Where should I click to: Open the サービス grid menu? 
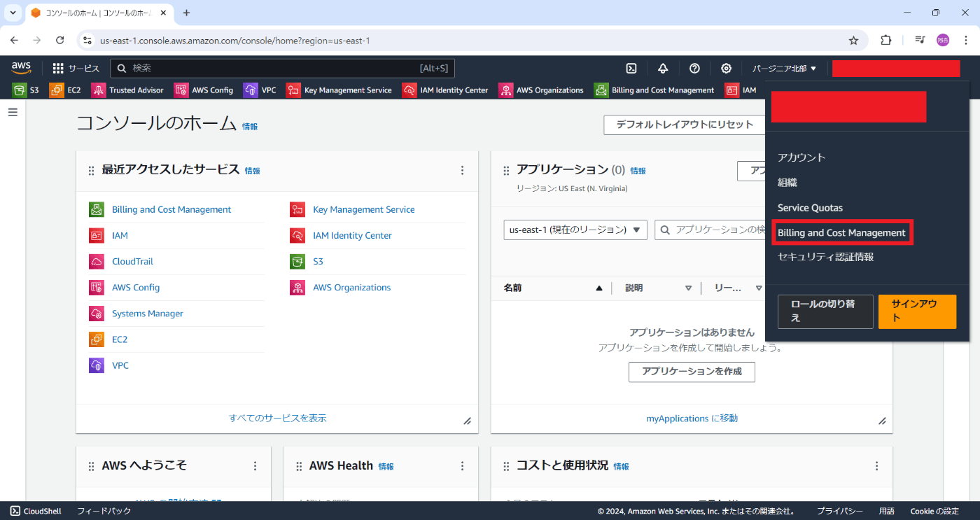76,69
